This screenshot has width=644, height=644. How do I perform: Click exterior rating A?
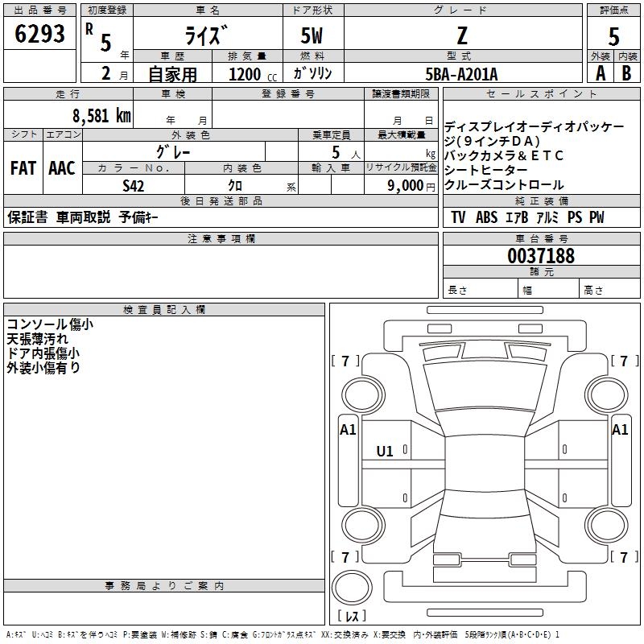(601, 73)
